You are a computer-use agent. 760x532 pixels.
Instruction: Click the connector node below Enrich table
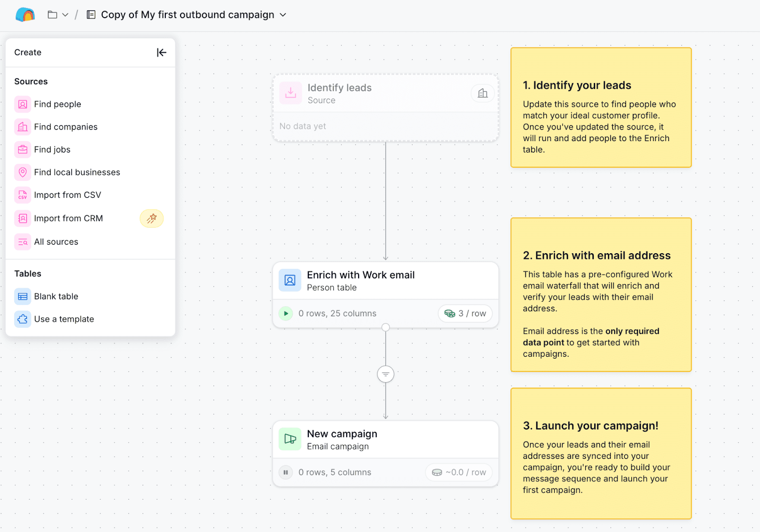(x=386, y=327)
